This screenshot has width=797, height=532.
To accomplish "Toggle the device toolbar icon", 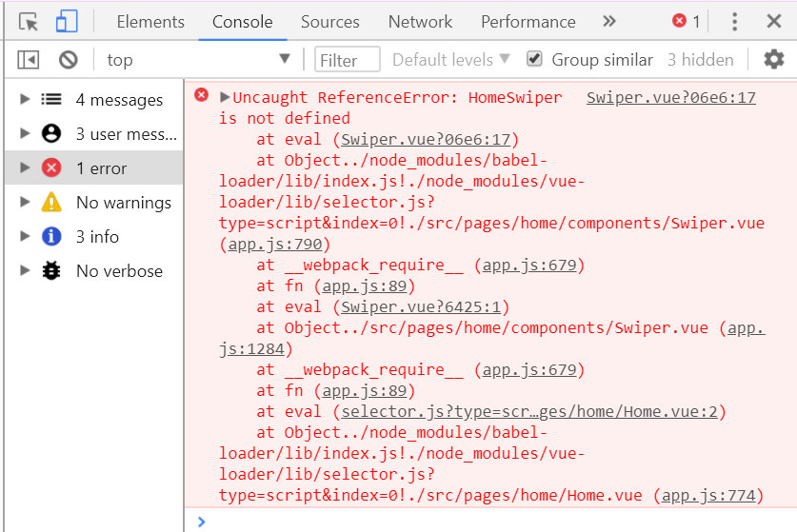I will [x=67, y=22].
